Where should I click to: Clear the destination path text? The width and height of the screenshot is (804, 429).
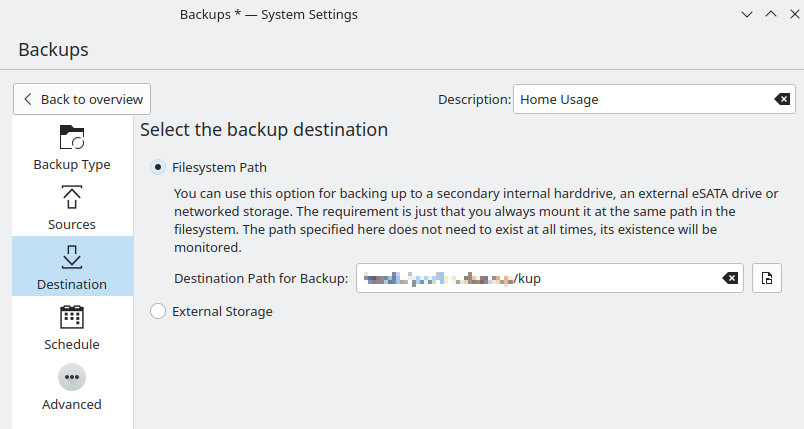731,278
